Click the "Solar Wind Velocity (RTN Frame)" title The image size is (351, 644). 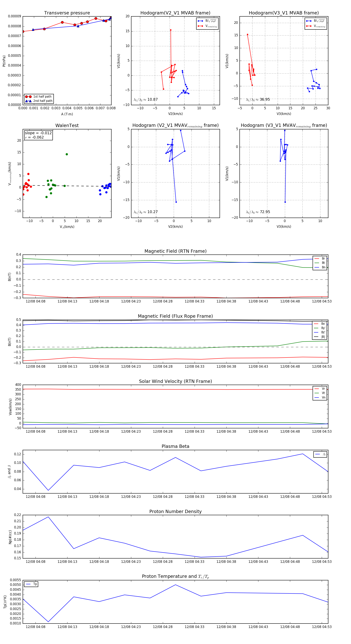175,381
